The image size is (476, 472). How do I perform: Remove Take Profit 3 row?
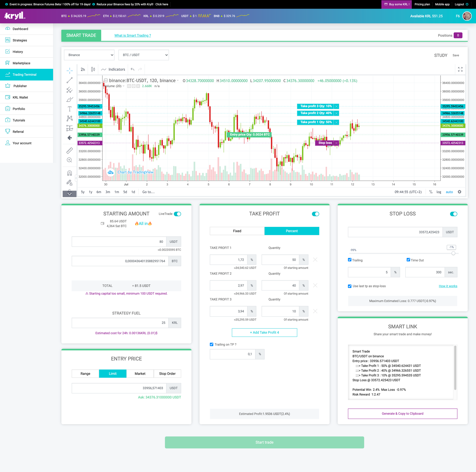pyautogui.click(x=315, y=311)
